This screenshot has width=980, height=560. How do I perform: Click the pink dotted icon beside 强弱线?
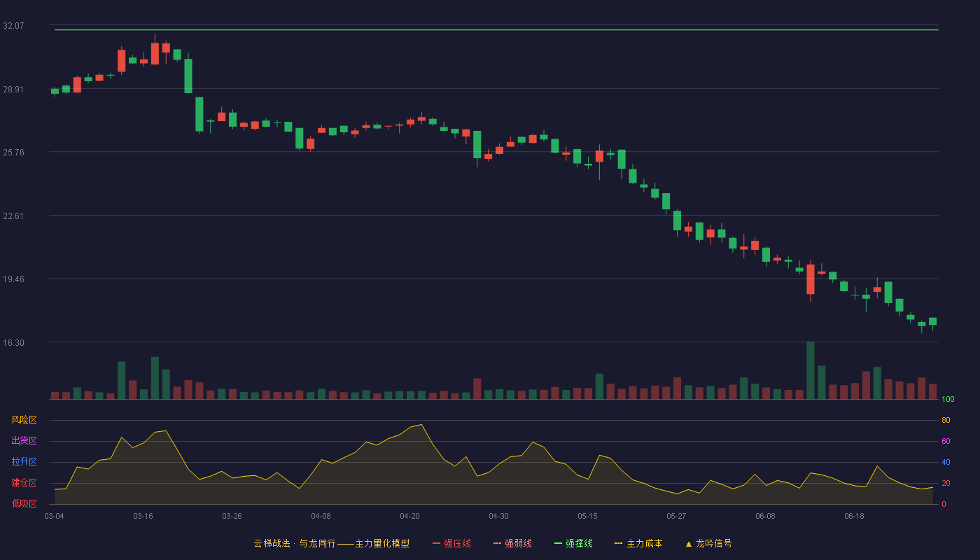[497, 543]
